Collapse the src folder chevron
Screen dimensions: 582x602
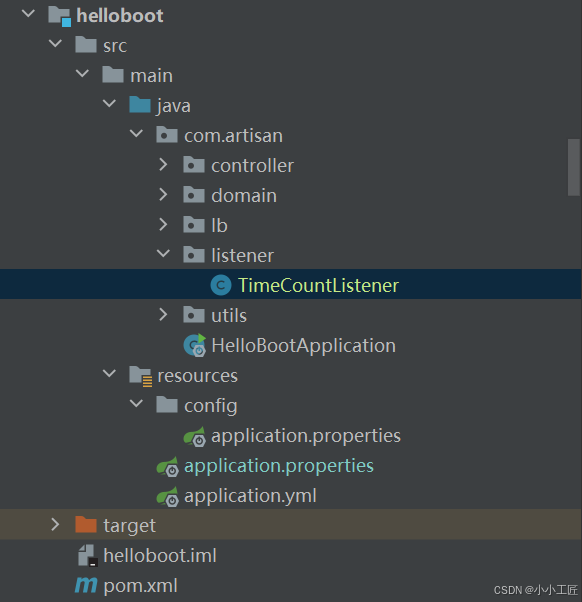(56, 43)
